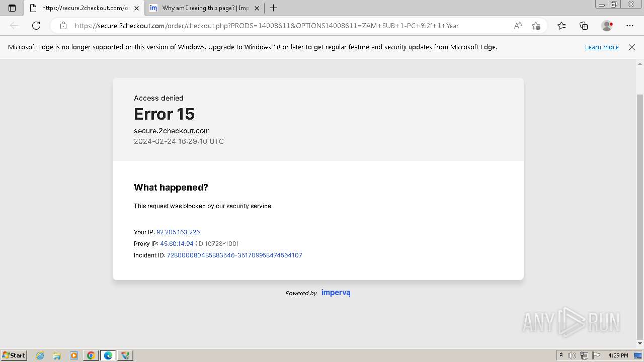Open the tab actions menu icon
This screenshot has height=362, width=644.
point(12,8)
